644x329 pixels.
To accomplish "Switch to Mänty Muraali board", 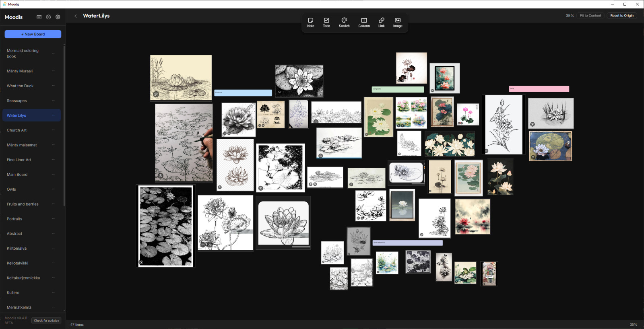I will tap(31, 71).
